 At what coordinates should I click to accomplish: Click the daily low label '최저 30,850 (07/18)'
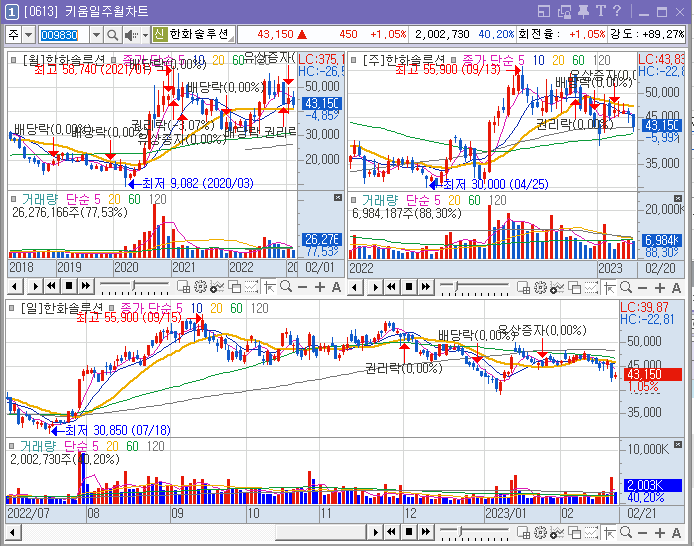click(x=118, y=430)
